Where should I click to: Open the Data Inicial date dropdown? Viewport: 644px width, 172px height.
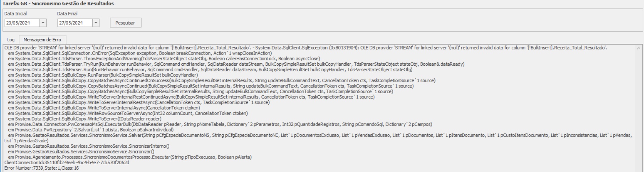point(43,23)
